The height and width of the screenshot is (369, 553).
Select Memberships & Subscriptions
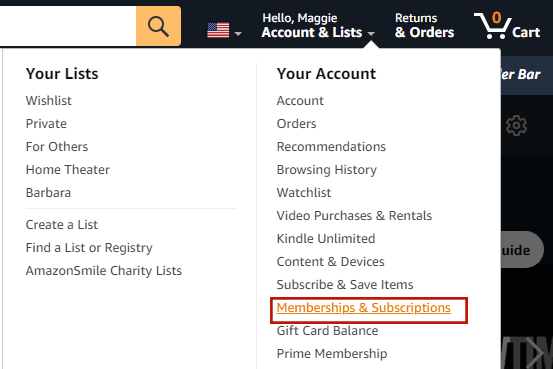pyautogui.click(x=364, y=308)
